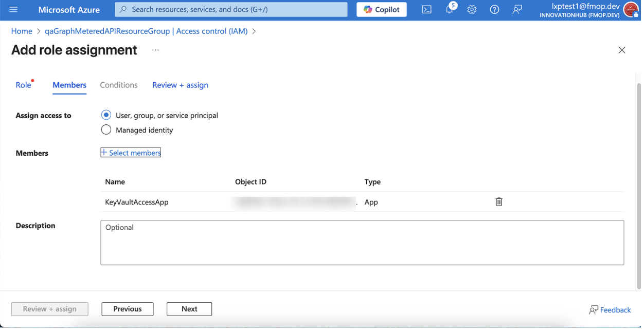The image size is (644, 332).
Task: Open the Feedback link at the bottom
Action: [610, 310]
